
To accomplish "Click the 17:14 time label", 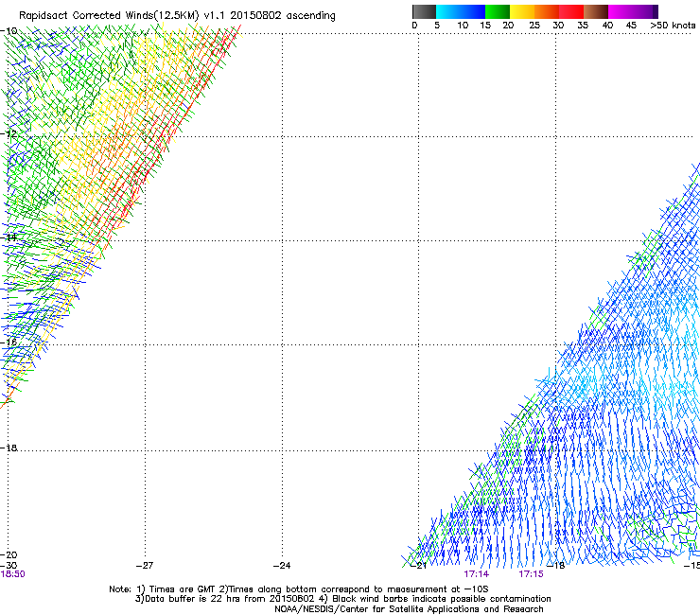I will pyautogui.click(x=476, y=574).
